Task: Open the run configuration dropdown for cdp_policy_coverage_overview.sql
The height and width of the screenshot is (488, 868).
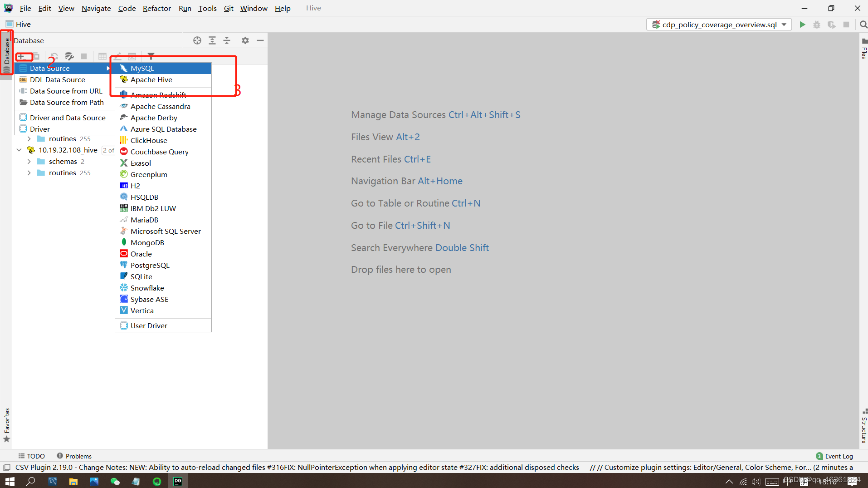Action: [x=784, y=25]
